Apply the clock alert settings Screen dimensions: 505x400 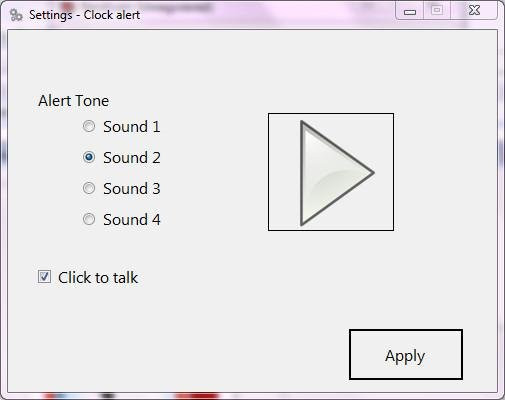pos(406,355)
